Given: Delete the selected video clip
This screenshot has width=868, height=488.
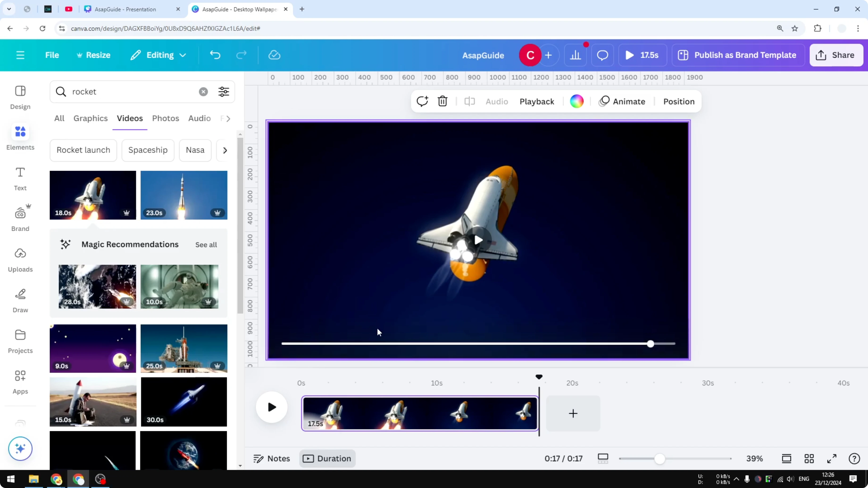Looking at the screenshot, I should (442, 101).
